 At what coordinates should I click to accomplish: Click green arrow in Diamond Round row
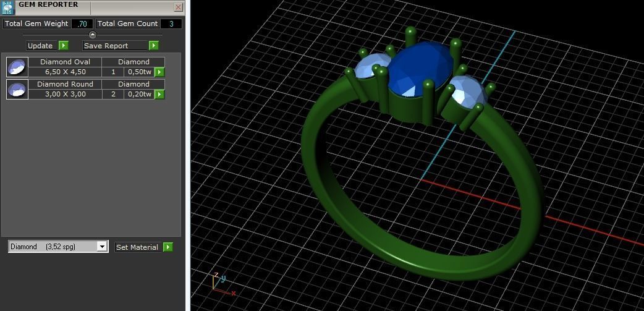coord(159,95)
